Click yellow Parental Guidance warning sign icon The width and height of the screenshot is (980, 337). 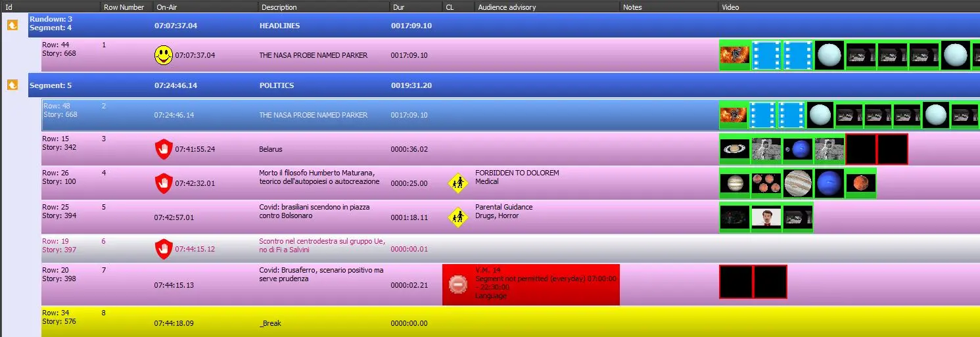[457, 217]
